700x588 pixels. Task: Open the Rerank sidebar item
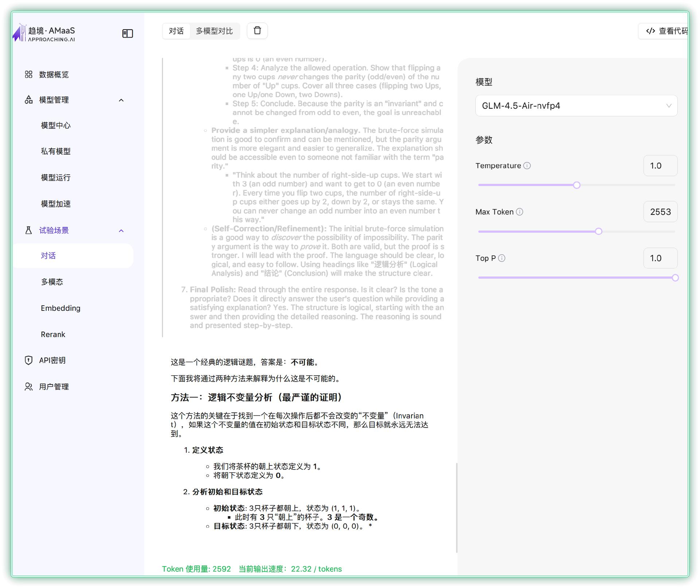click(53, 334)
